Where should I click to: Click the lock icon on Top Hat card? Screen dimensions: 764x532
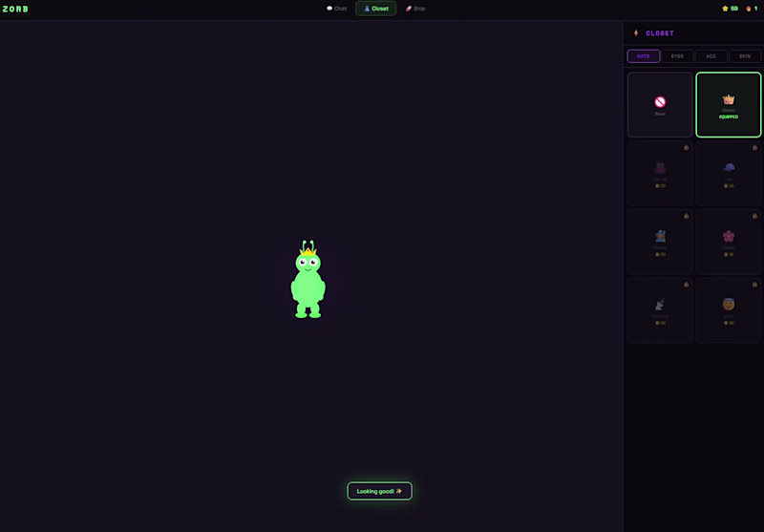686,148
